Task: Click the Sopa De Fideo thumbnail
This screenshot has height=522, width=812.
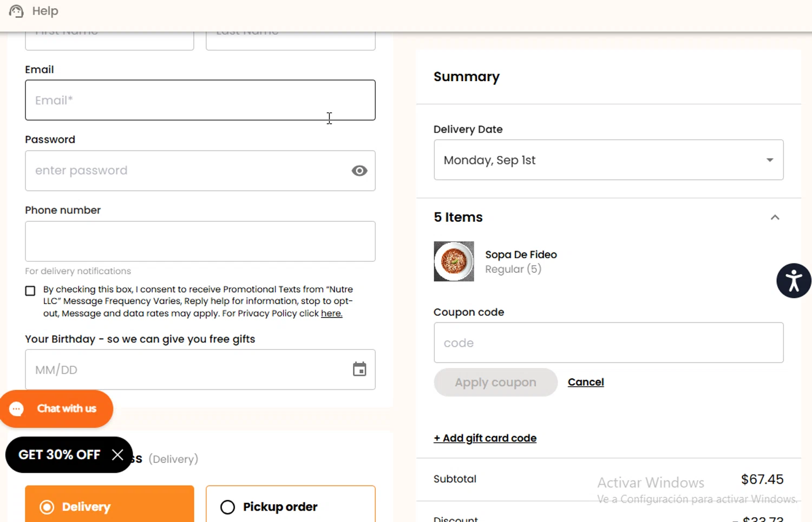Action: (x=454, y=261)
